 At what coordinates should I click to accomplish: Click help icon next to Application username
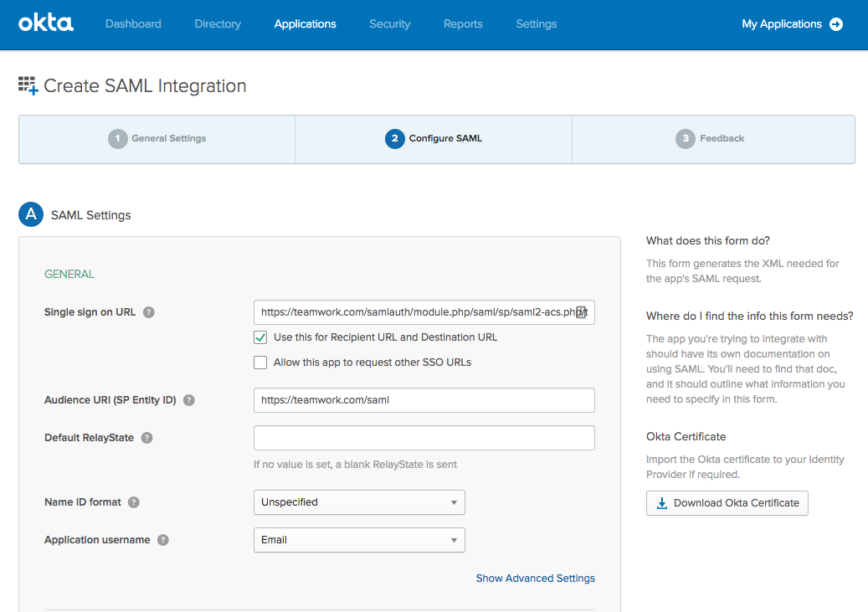(162, 540)
